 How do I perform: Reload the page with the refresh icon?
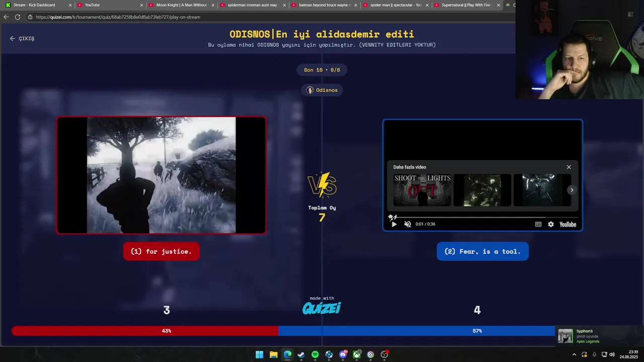point(18,17)
